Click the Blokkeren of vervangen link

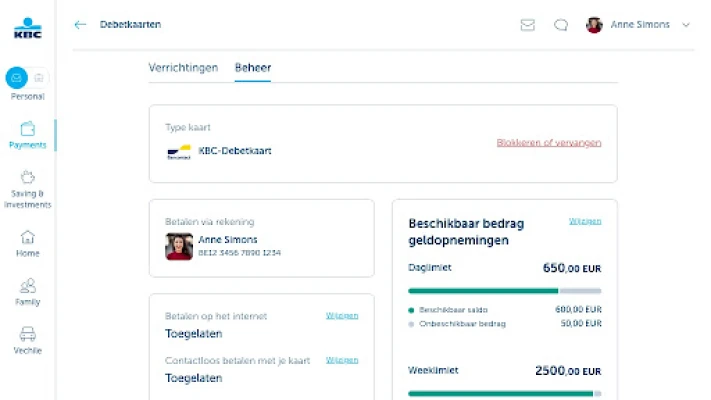click(x=549, y=143)
